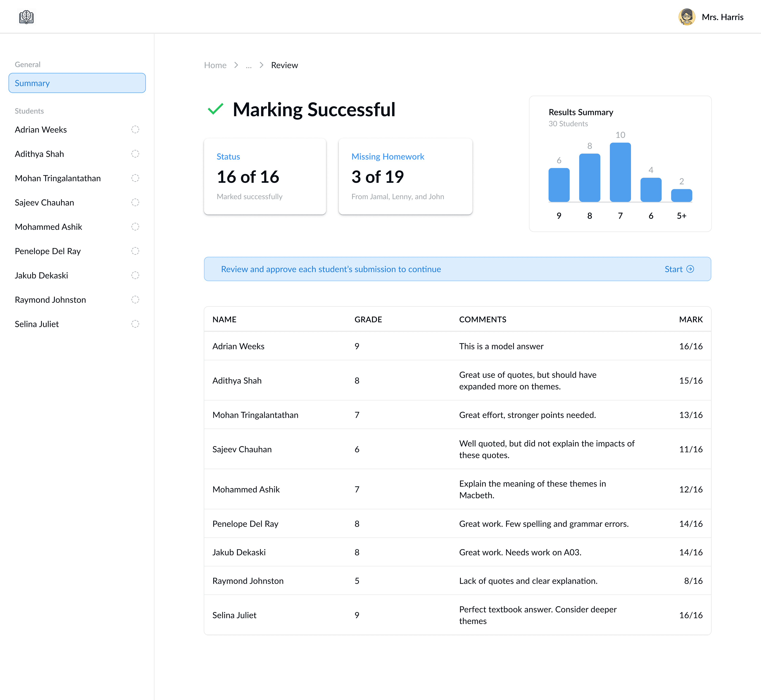This screenshot has width=761, height=700.
Task: Click Adrian Weeks status circle icon
Action: point(135,130)
